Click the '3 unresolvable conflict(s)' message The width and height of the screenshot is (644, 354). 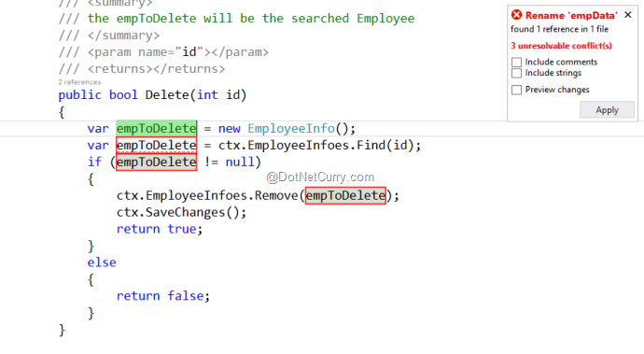[561, 46]
